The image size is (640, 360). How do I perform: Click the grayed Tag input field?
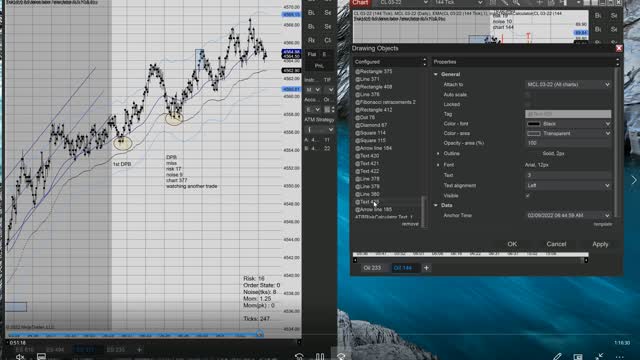pyautogui.click(x=568, y=114)
